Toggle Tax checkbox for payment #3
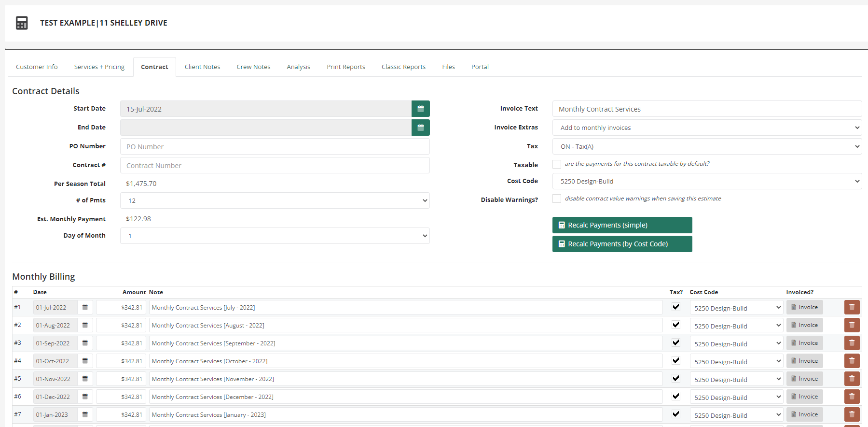This screenshot has width=868, height=427. pos(676,342)
